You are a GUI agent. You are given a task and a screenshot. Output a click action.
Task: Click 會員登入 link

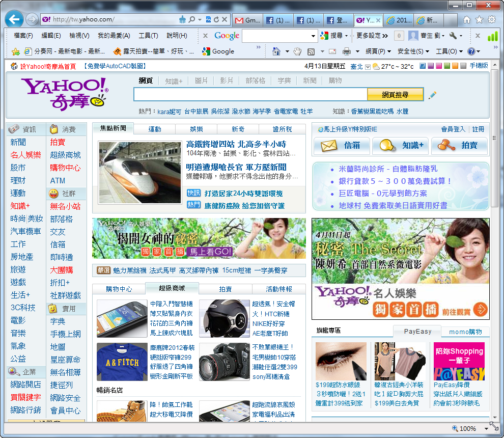[x=453, y=129]
